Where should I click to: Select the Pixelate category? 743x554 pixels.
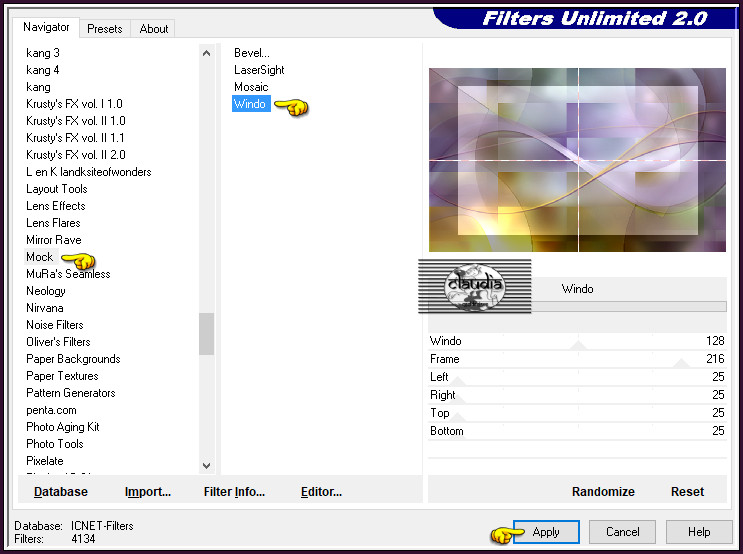[45, 461]
